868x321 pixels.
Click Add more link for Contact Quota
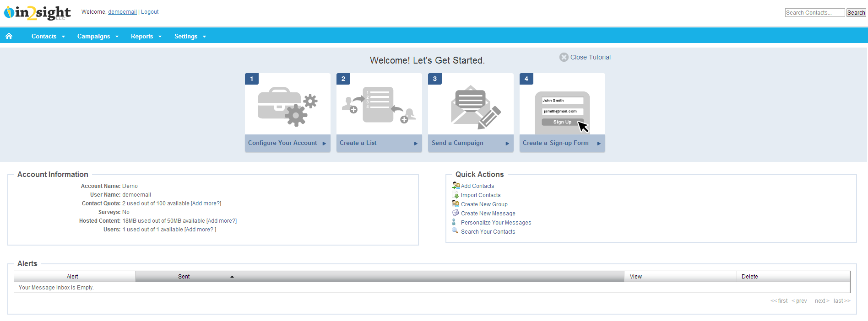(x=206, y=203)
